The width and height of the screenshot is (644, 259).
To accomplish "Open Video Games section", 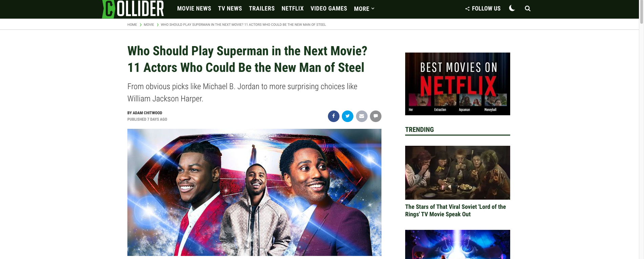I will [x=329, y=8].
